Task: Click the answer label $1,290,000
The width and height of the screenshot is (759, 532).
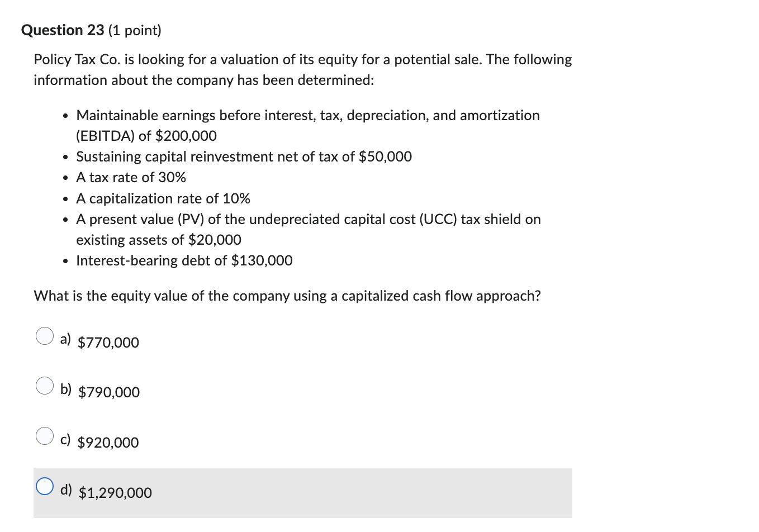Action: (115, 493)
